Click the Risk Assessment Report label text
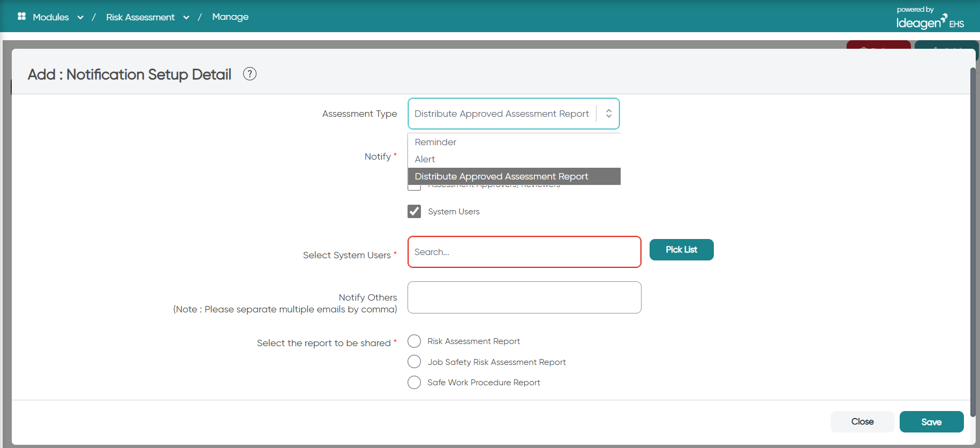The height and width of the screenshot is (448, 980). pyautogui.click(x=473, y=341)
